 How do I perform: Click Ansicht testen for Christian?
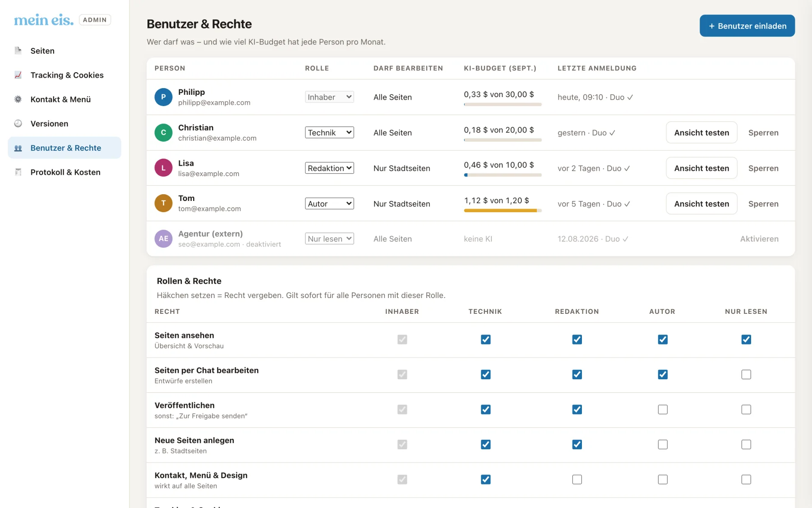[701, 133]
